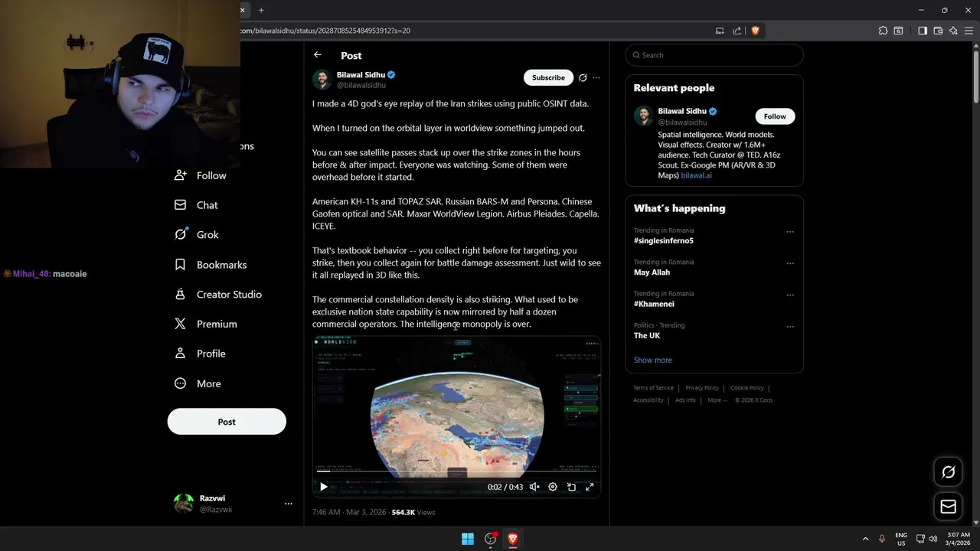
Task: Open Brave Wallet icon
Action: pos(938,31)
